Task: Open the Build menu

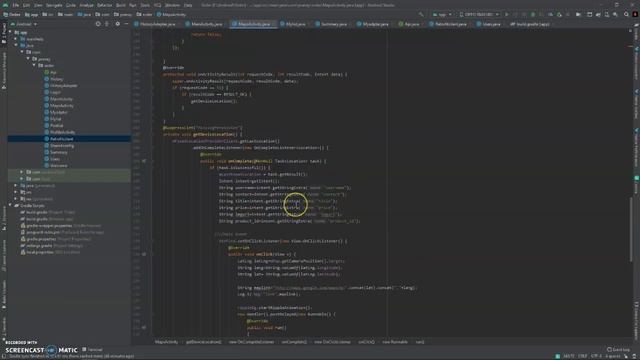Action: tap(121, 5)
